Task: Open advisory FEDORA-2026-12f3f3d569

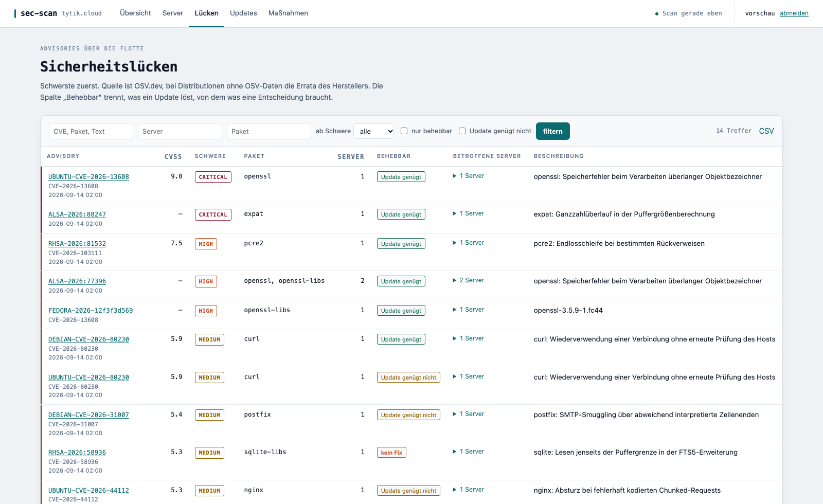Action: click(x=91, y=311)
